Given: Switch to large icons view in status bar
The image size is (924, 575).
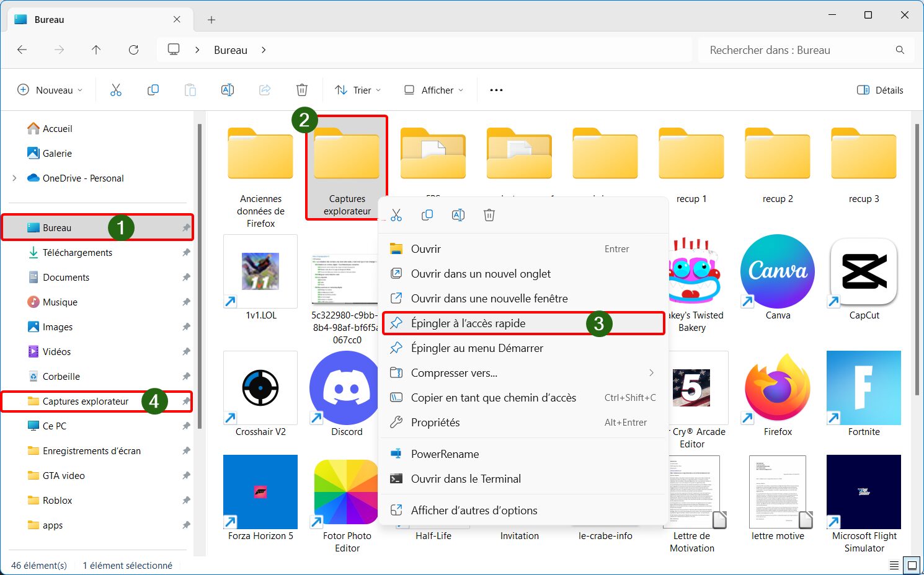Looking at the screenshot, I should coord(911,565).
